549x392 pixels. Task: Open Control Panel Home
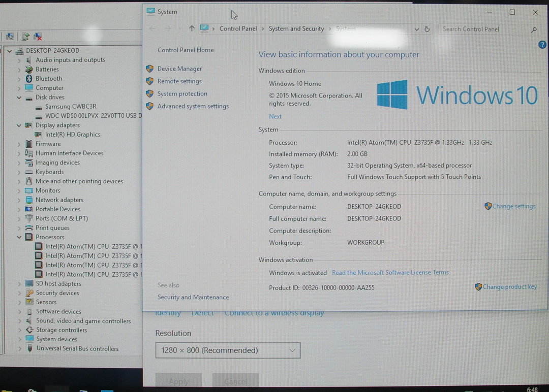[x=186, y=50]
